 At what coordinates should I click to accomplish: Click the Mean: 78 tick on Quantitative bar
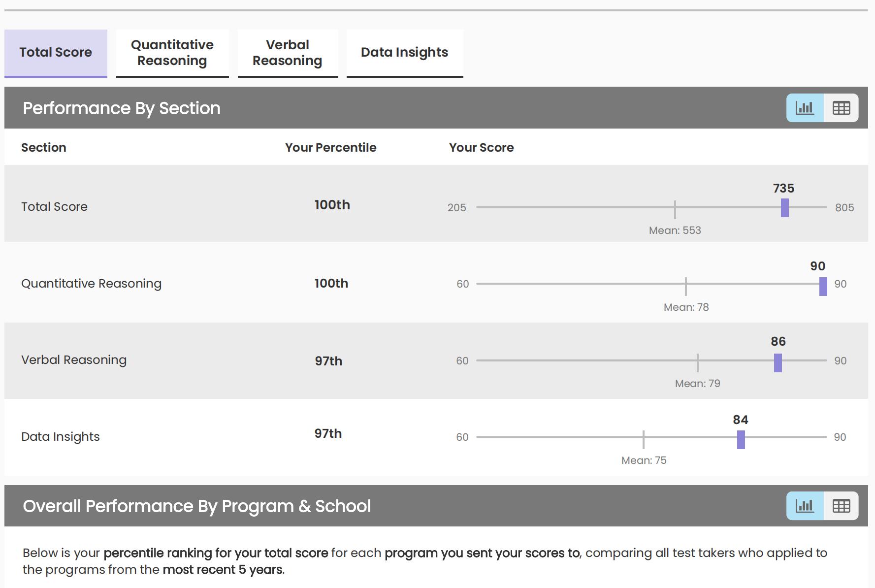click(x=686, y=286)
